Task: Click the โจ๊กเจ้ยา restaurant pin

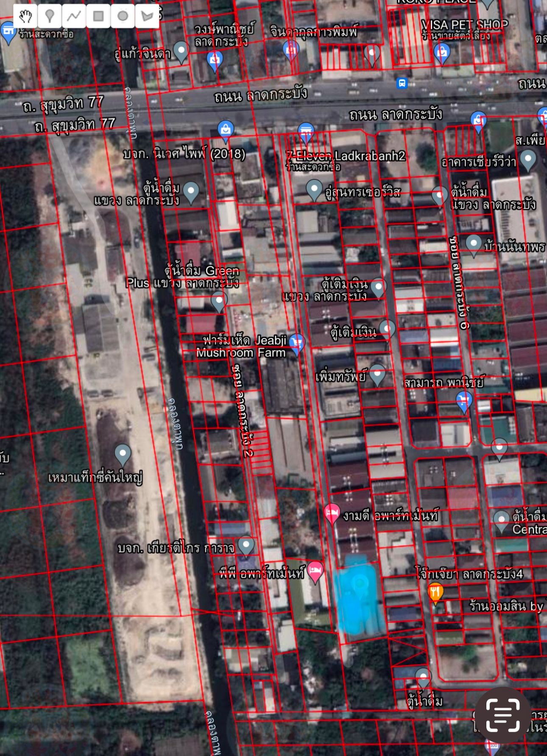Action: click(x=435, y=592)
